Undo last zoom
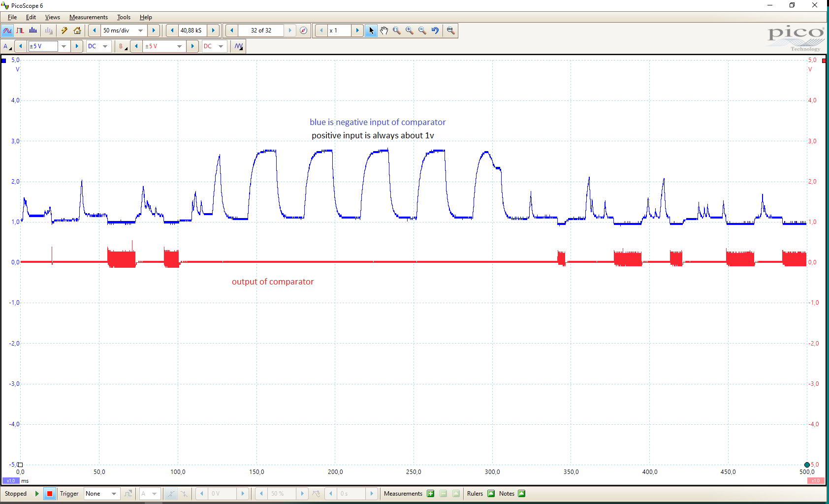Viewport: 829px width, 504px height. pos(435,31)
